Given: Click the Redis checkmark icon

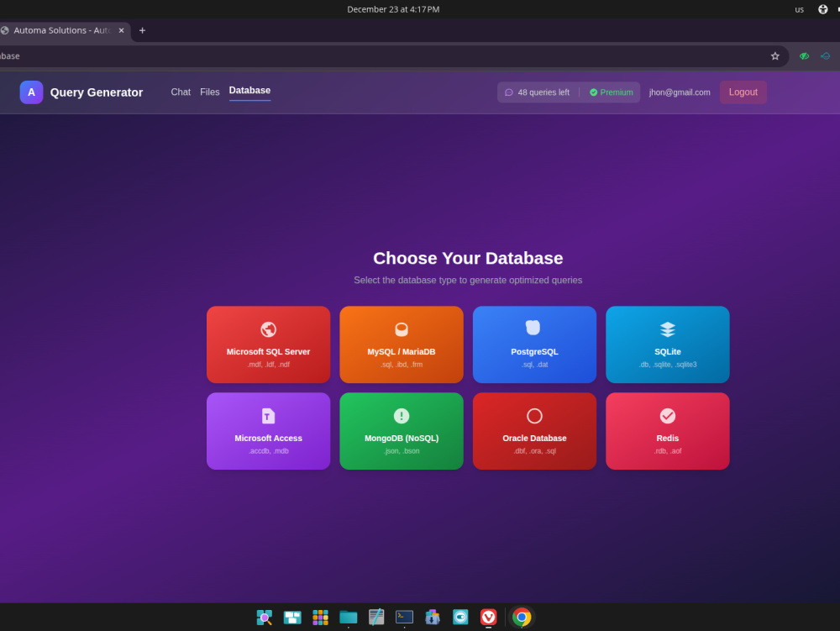Looking at the screenshot, I should coord(668,416).
